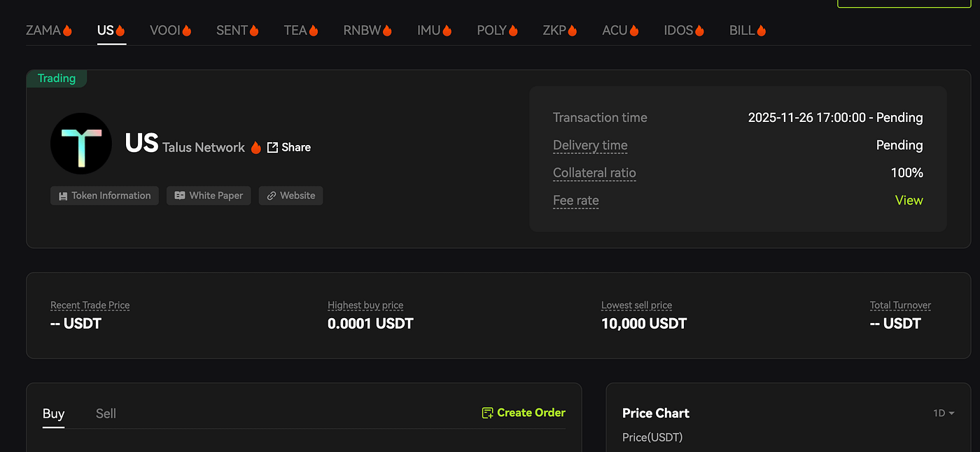This screenshot has width=980, height=452.
Task: View the fee rate details
Action: point(909,200)
